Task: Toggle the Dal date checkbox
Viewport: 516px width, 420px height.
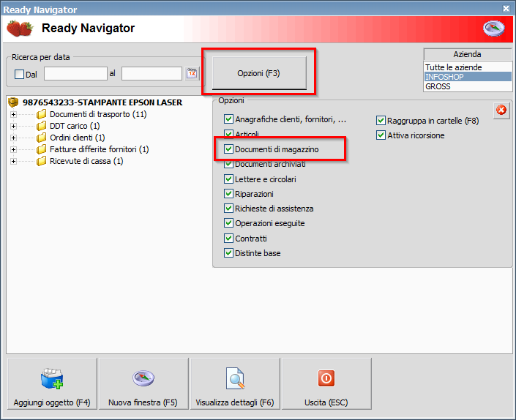Action: [x=20, y=74]
